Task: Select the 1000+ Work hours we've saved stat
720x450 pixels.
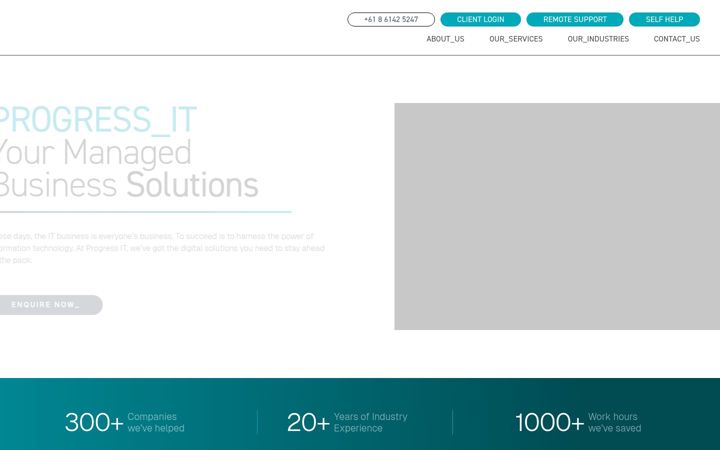Action: [x=578, y=422]
